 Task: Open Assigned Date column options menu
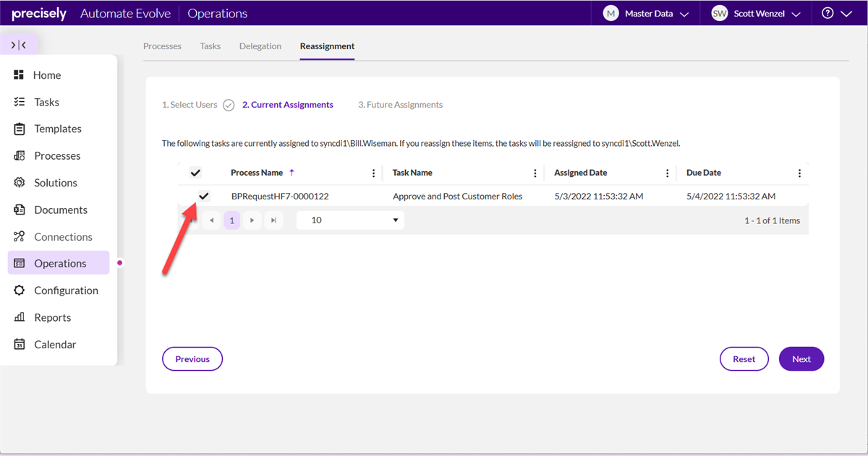point(667,173)
